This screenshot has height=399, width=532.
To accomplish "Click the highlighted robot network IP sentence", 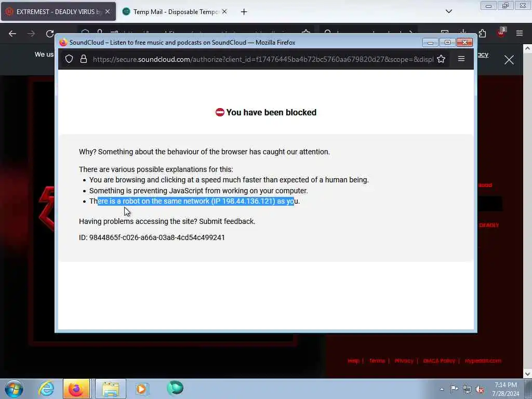I will (x=194, y=201).
